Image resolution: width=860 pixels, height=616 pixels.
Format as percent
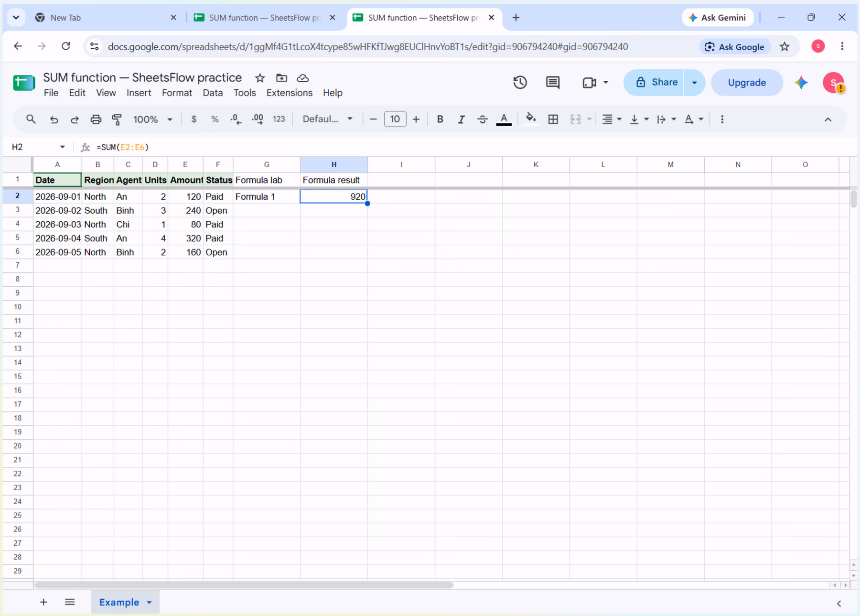pos(215,119)
